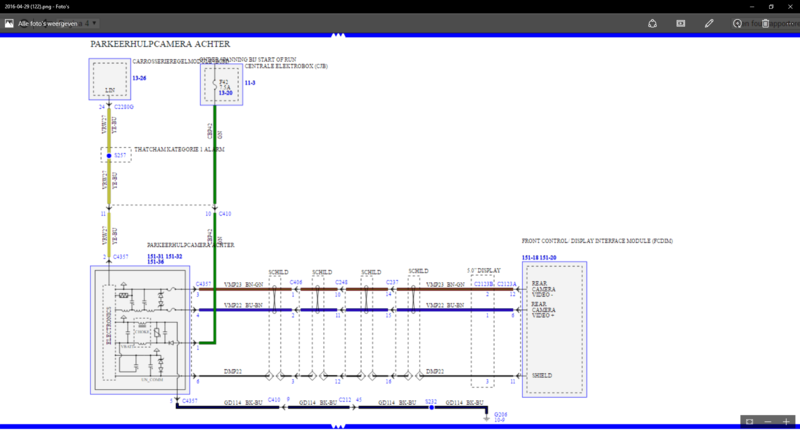Select the F42 fuse box symbol
Screen dimensions: 800x433
[224, 85]
